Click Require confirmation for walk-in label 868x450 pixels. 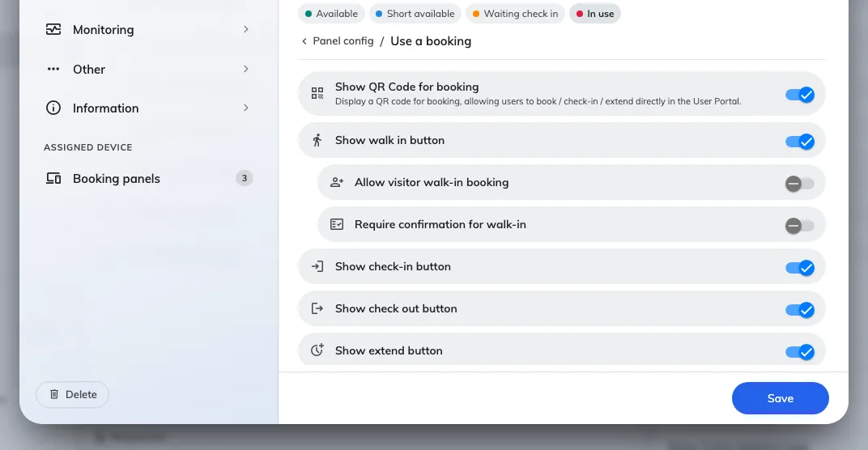coord(440,224)
